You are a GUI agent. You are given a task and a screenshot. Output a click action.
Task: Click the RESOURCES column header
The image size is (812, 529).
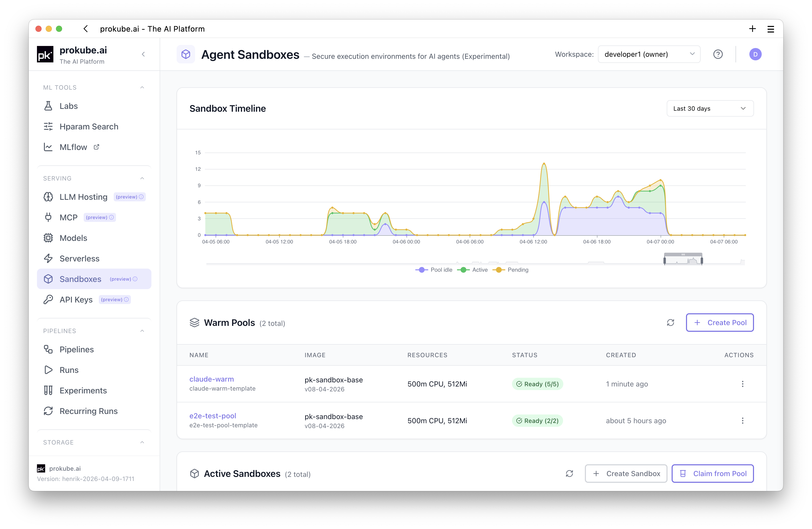tap(427, 355)
